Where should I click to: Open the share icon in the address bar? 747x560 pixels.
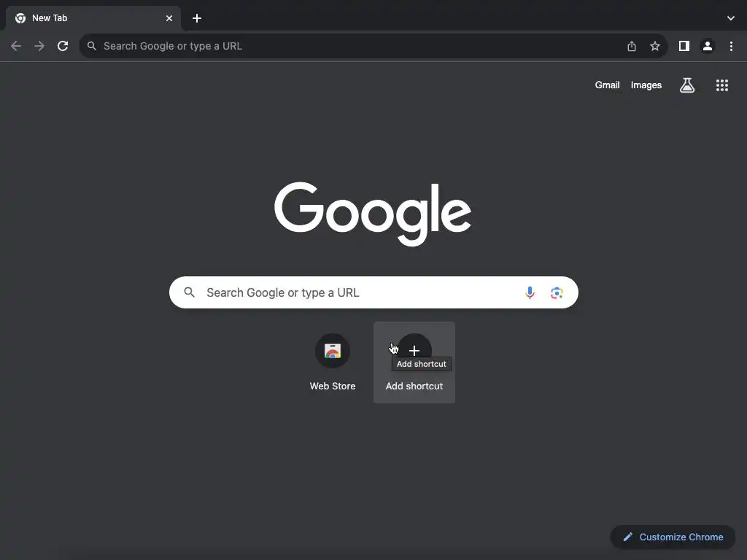coord(632,46)
